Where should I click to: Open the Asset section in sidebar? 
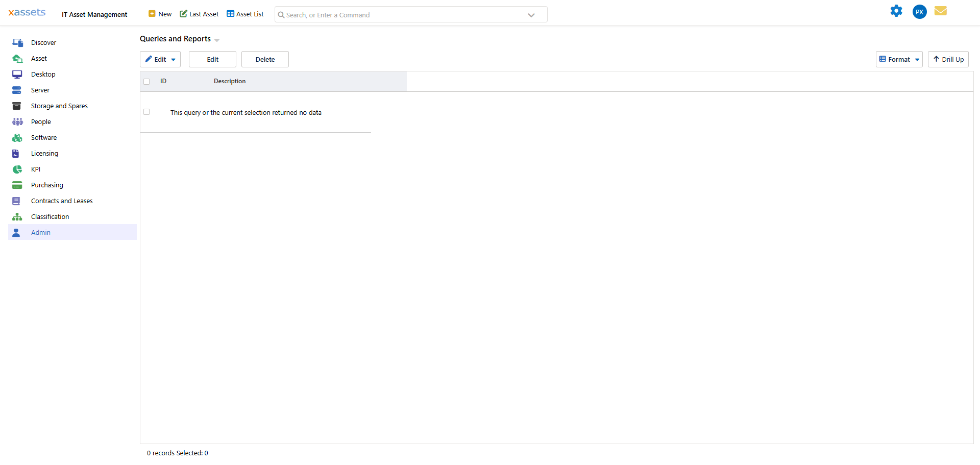click(x=18, y=58)
